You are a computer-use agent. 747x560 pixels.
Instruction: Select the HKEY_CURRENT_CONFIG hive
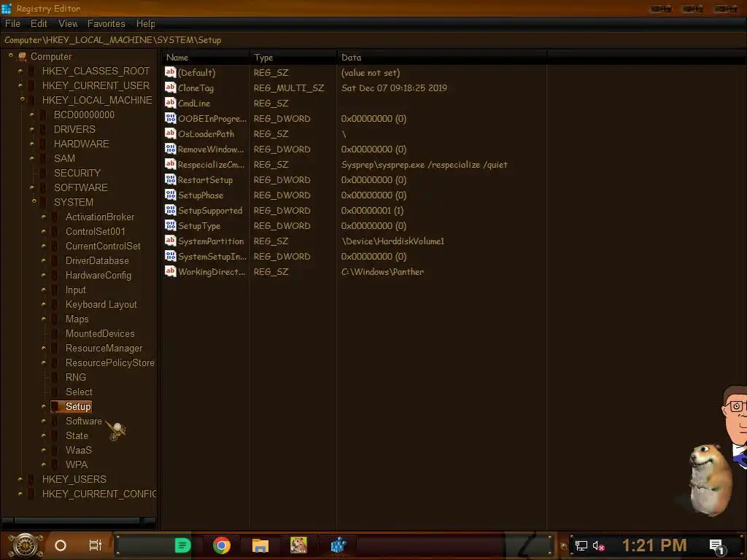[x=99, y=494]
